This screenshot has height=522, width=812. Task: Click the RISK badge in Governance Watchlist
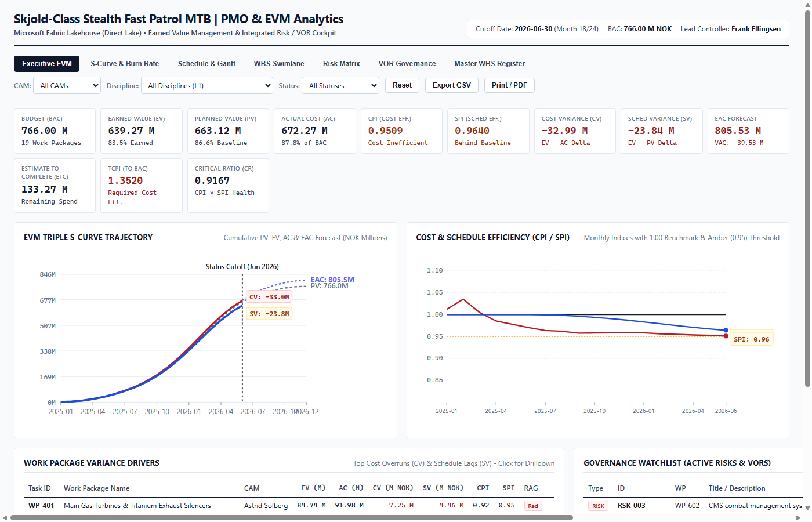(x=598, y=506)
